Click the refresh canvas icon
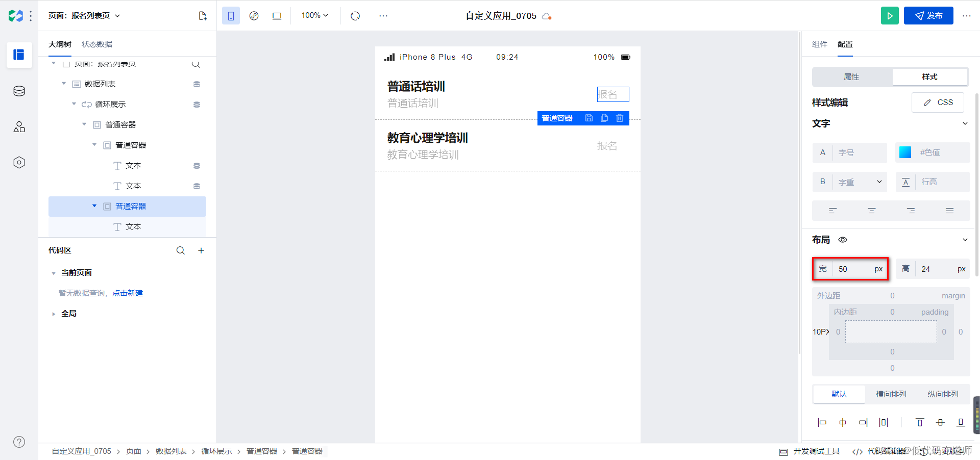Screen dimensions: 980x460 tap(355, 16)
